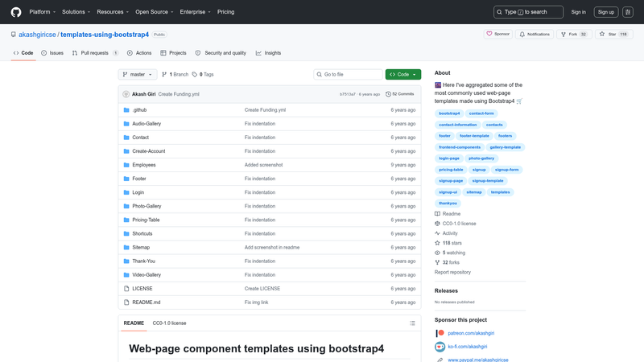Open the Audio-Gallery folder
Viewport: 644px width, 362px height.
(147, 124)
